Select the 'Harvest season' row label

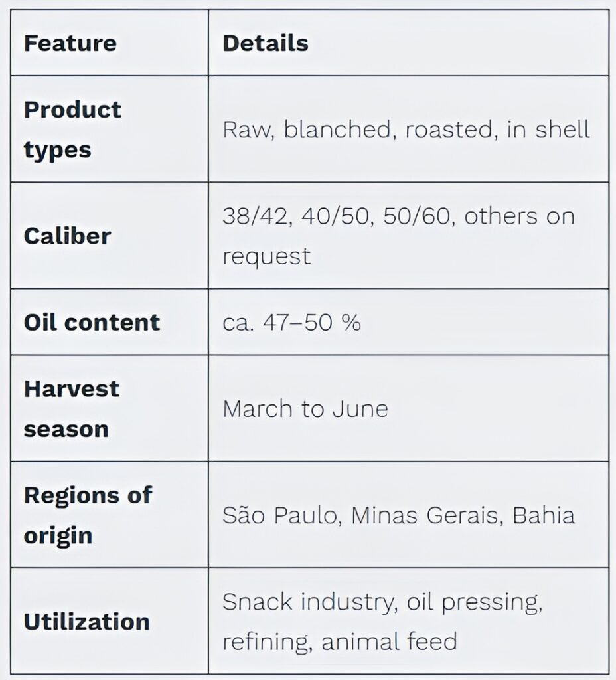pyautogui.click(x=71, y=408)
